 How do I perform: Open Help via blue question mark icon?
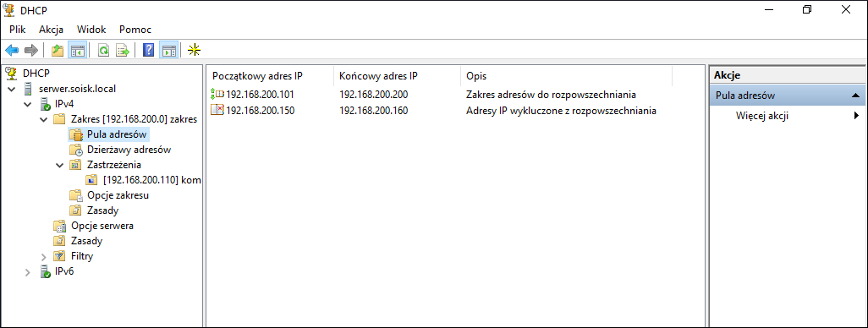click(x=148, y=51)
